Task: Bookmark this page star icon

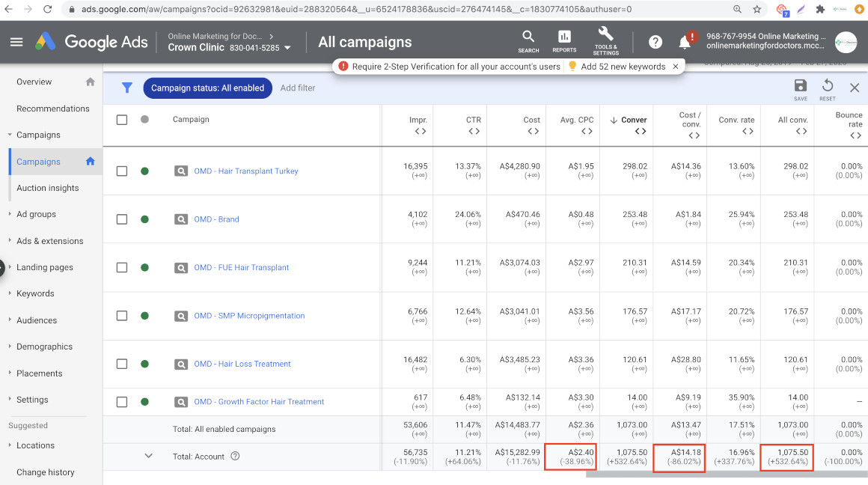Action: (757, 10)
